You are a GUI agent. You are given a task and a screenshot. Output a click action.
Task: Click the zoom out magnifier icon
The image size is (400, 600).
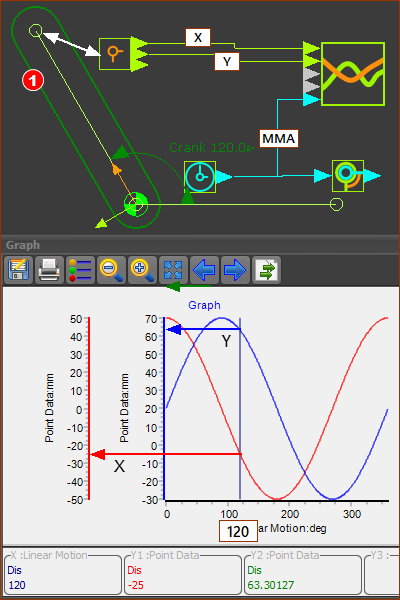111,270
